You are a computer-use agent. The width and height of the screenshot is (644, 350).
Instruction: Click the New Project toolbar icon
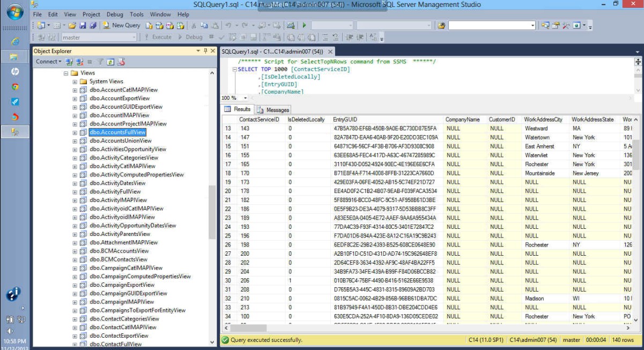click(x=40, y=25)
